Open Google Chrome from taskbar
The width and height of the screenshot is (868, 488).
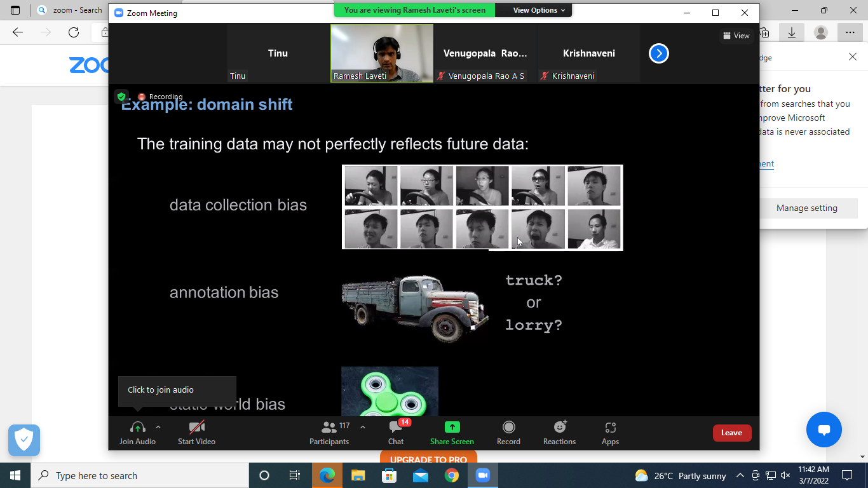(x=452, y=475)
